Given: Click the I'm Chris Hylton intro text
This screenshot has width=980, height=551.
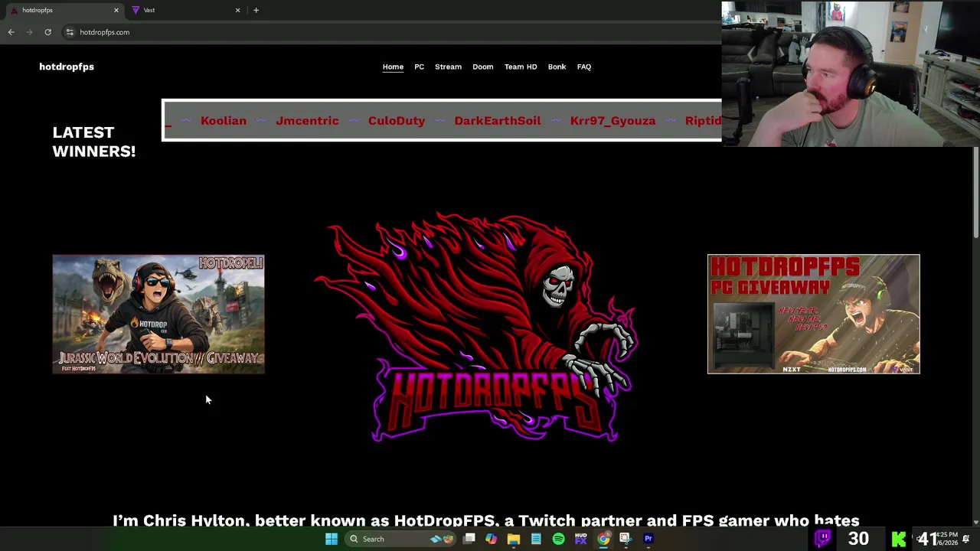Looking at the screenshot, I should click(486, 520).
